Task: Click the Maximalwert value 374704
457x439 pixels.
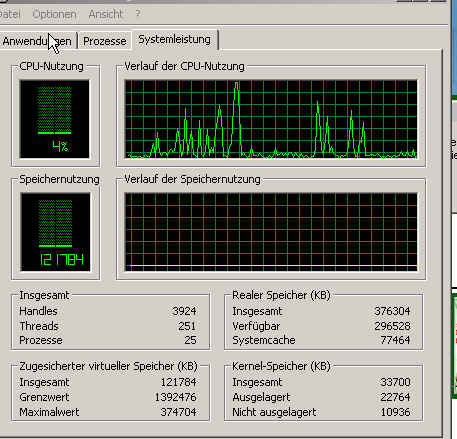Action: [x=178, y=412]
